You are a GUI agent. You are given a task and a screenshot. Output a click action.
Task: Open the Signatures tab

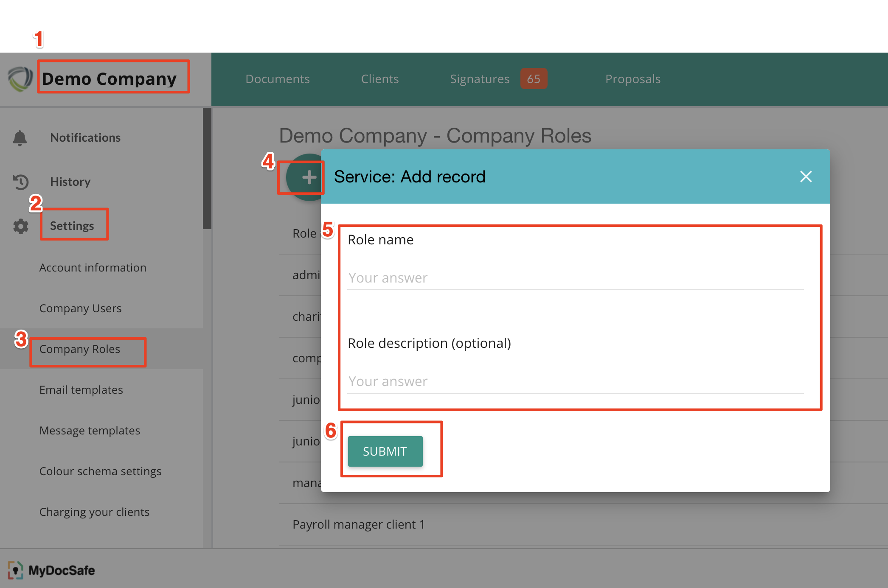480,79
